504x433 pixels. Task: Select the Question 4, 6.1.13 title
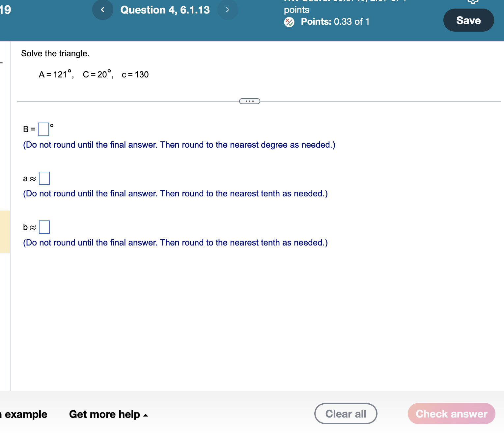coord(165,10)
